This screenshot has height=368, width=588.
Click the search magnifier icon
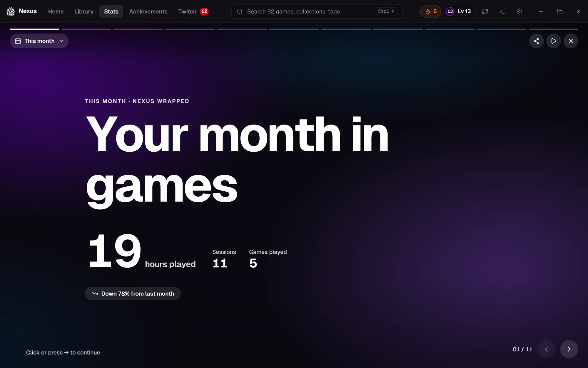(x=240, y=11)
